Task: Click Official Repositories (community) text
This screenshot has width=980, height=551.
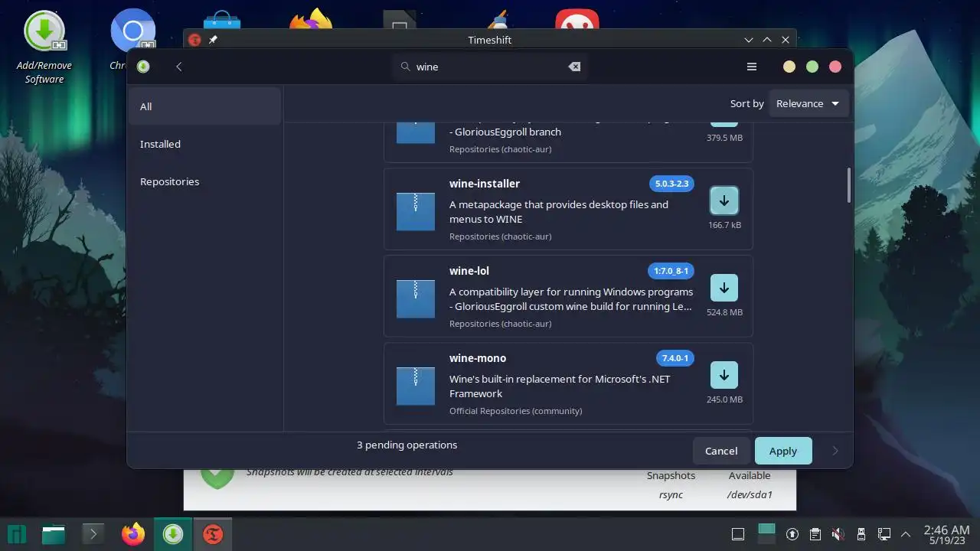Action: (515, 411)
